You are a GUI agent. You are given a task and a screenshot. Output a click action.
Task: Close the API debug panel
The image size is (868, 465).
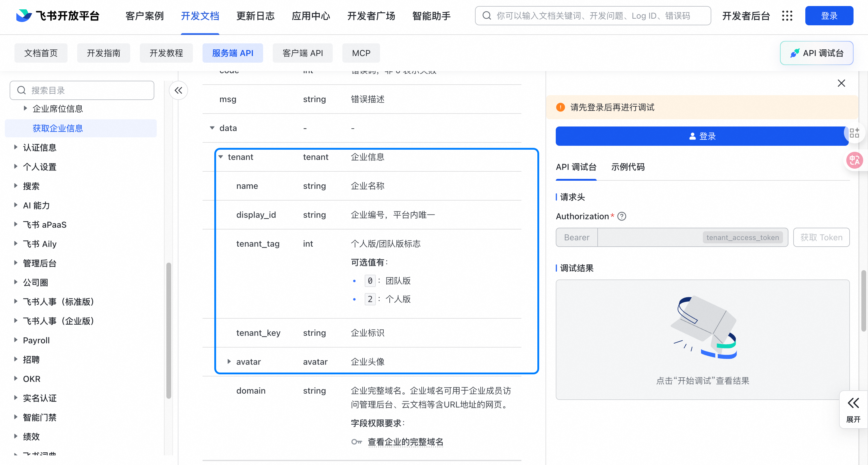coord(841,83)
